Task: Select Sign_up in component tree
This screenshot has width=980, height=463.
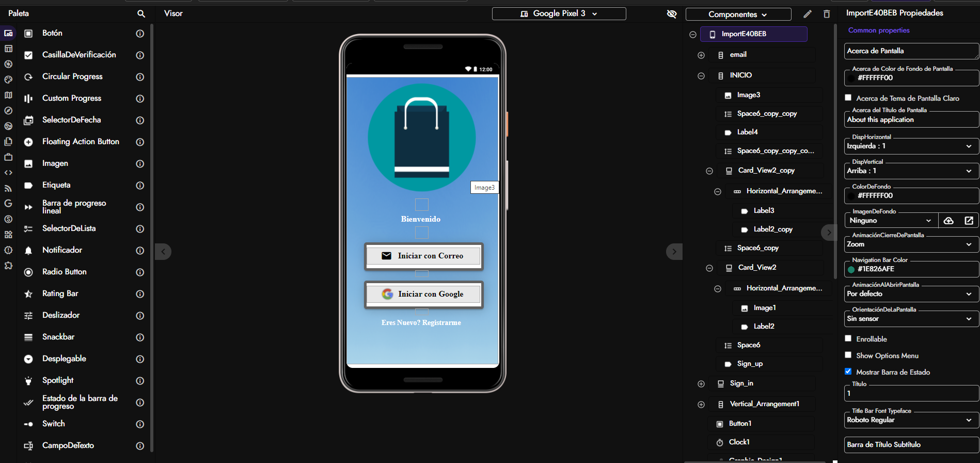Action: [750, 364]
